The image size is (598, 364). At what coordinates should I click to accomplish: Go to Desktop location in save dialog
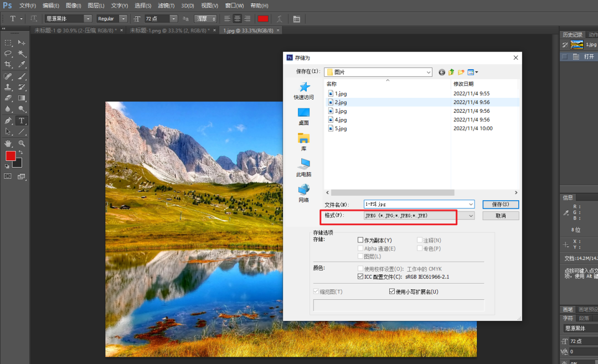tap(303, 117)
